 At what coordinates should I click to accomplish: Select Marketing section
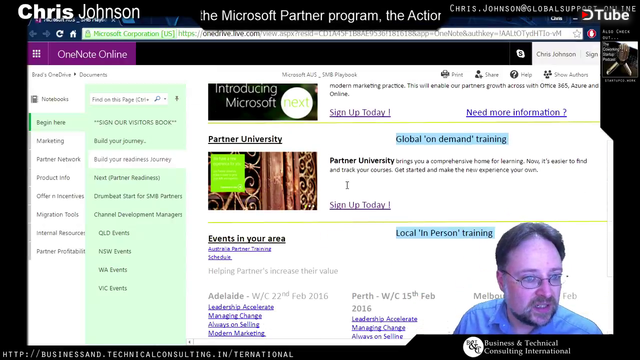tap(58, 141)
